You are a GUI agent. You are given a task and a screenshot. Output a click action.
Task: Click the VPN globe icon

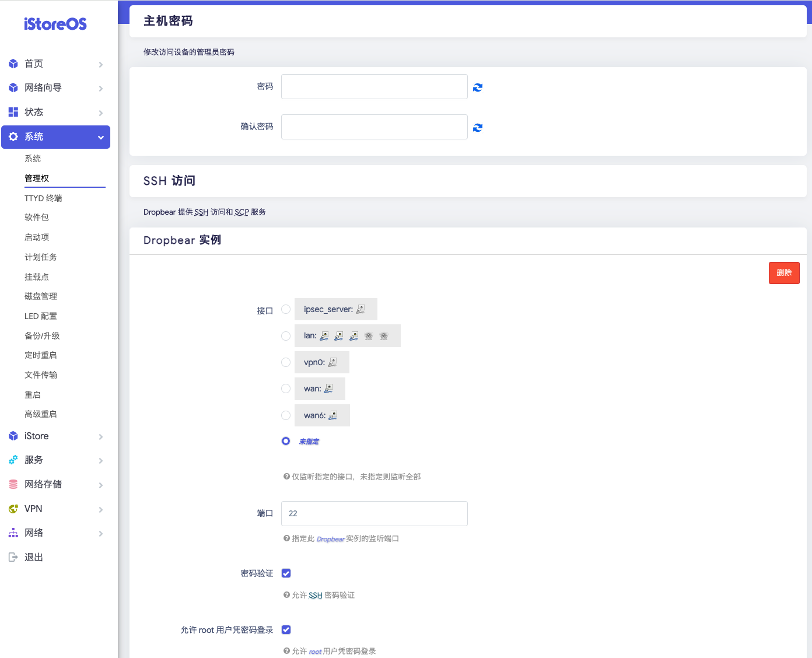point(13,508)
